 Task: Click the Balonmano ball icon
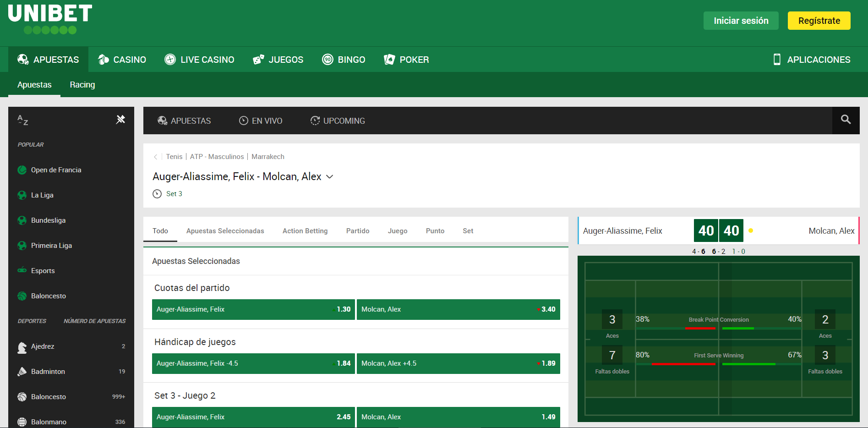[22, 422]
